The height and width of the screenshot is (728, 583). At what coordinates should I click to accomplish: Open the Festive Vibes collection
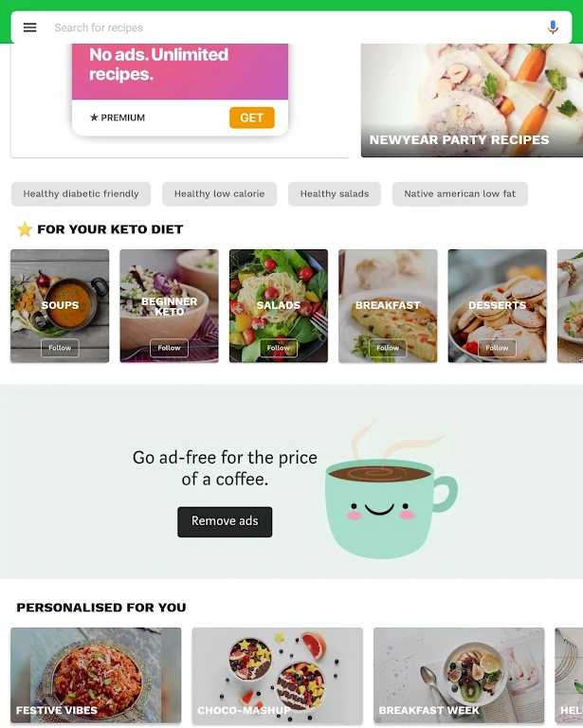pyautogui.click(x=96, y=676)
